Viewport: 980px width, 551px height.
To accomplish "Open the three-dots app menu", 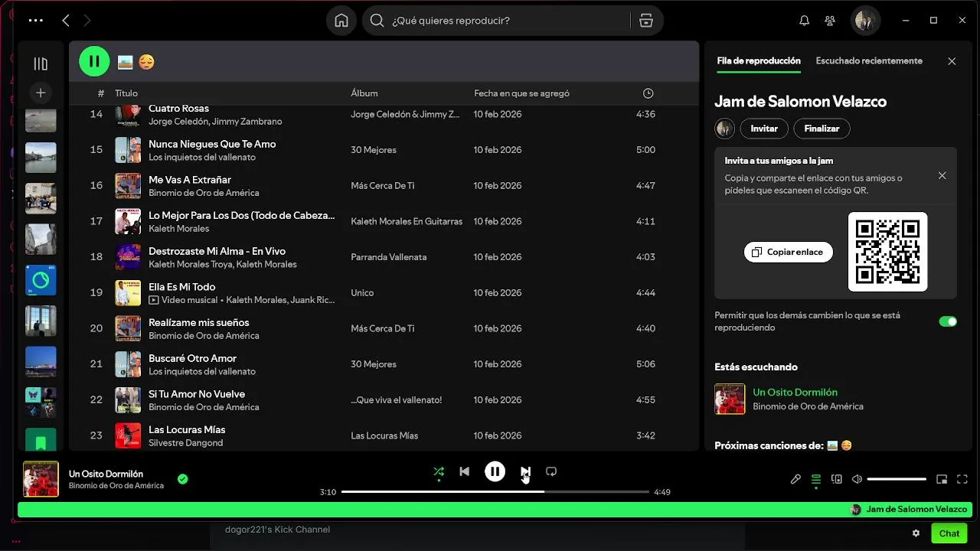I will click(35, 21).
